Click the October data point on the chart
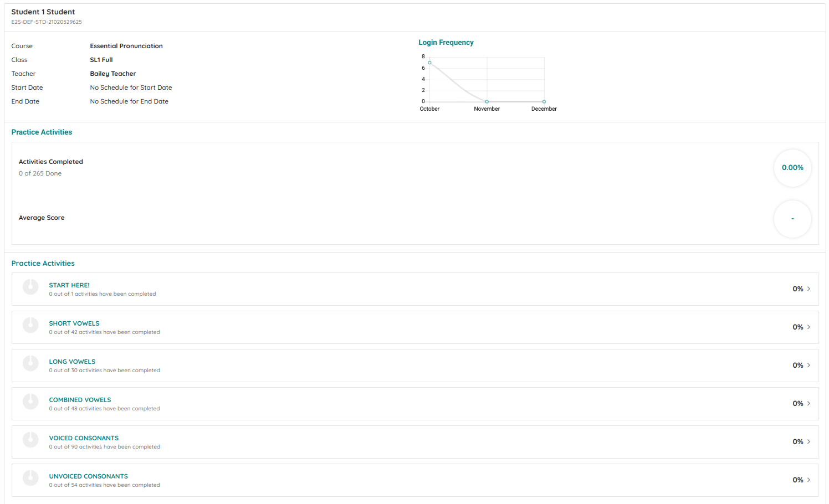829x504 pixels. (x=430, y=62)
